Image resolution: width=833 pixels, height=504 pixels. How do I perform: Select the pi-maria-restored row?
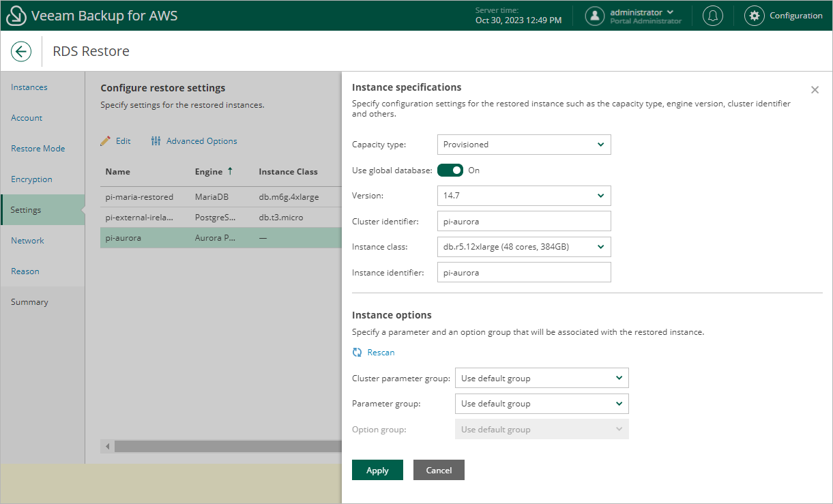pyautogui.click(x=220, y=196)
